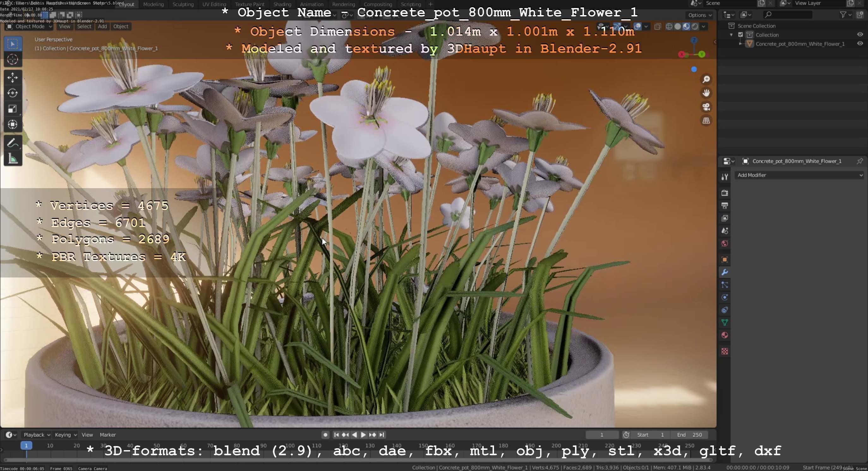
Task: Toggle the Collection exclude checkbox
Action: [741, 35]
